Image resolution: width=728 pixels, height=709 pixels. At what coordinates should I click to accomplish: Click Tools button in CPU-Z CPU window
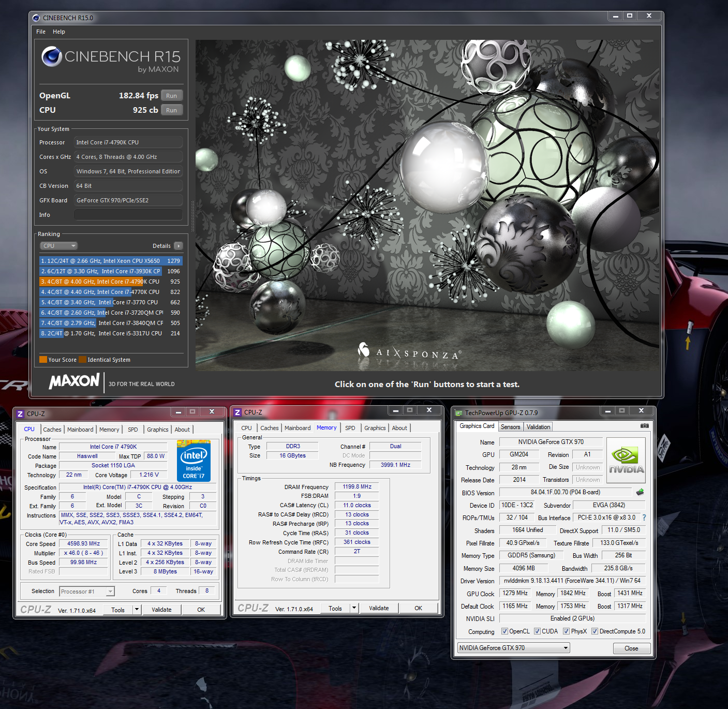[118, 610]
